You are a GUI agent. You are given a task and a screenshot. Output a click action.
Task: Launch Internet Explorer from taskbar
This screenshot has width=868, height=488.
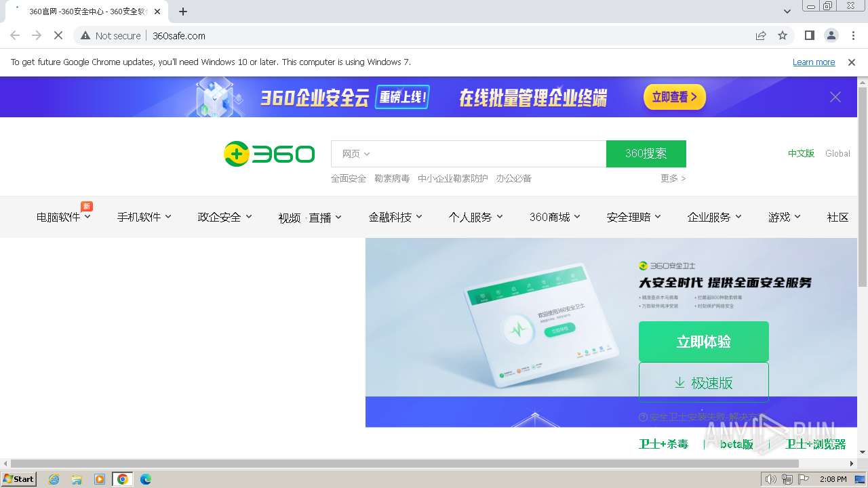tap(54, 479)
